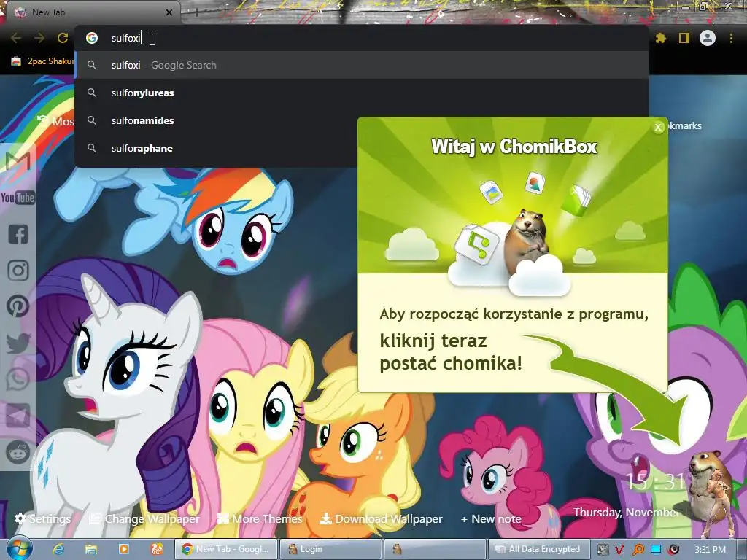Viewport: 747px width, 560px height.
Task: Click the first system tray icon
Action: tap(603, 550)
